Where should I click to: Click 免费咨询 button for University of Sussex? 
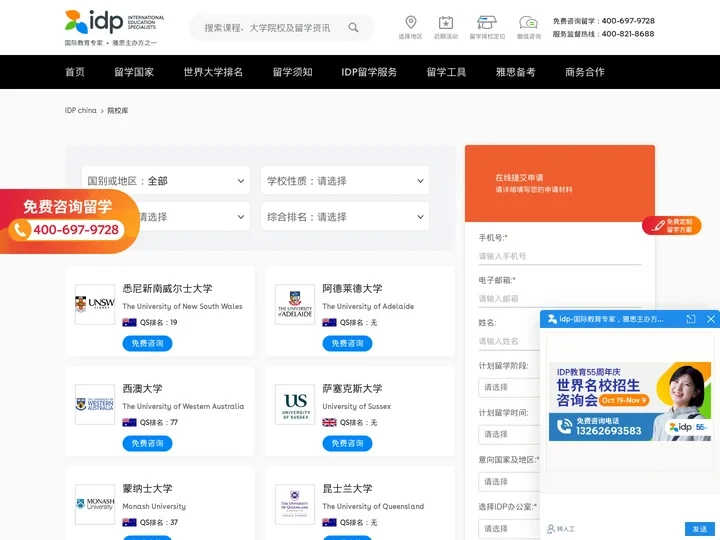pos(347,444)
